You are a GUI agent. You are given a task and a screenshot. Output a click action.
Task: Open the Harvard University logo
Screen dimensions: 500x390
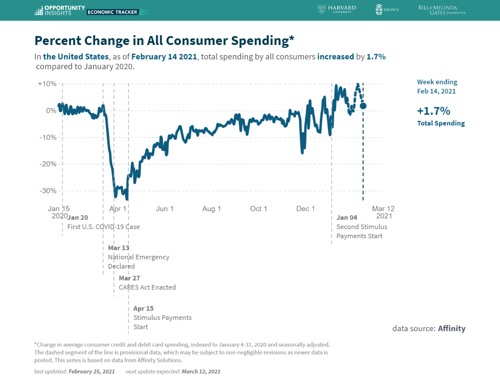tap(337, 9)
